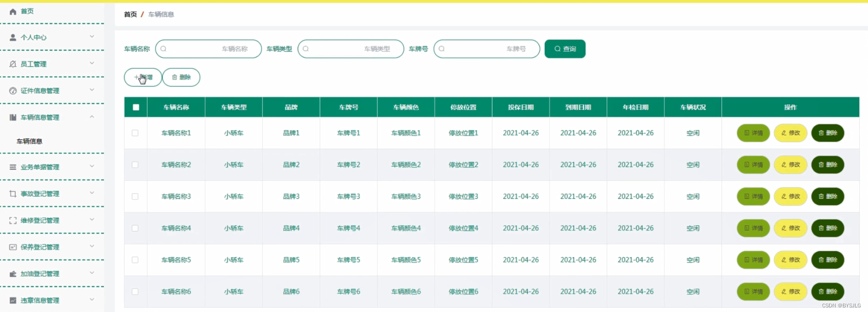868x312 pixels.
Task: Click 修改 for row 车辆名称3
Action: coord(791,196)
